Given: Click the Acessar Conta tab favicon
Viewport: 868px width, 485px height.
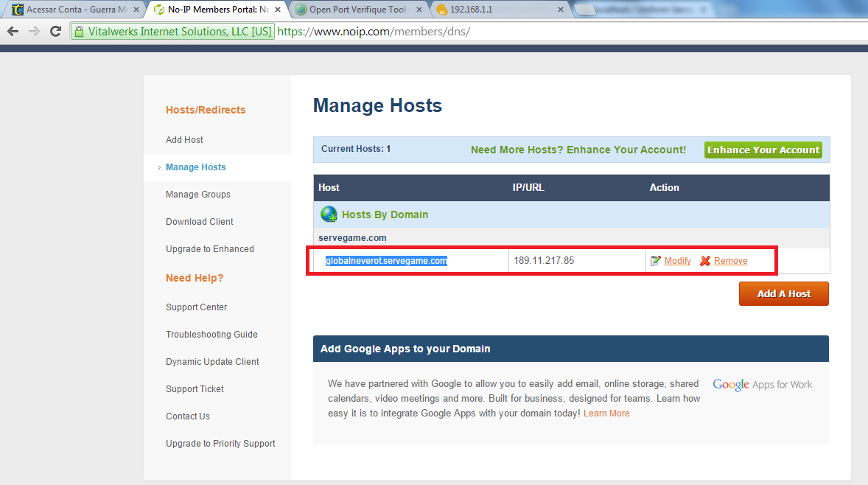Looking at the screenshot, I should [x=18, y=10].
